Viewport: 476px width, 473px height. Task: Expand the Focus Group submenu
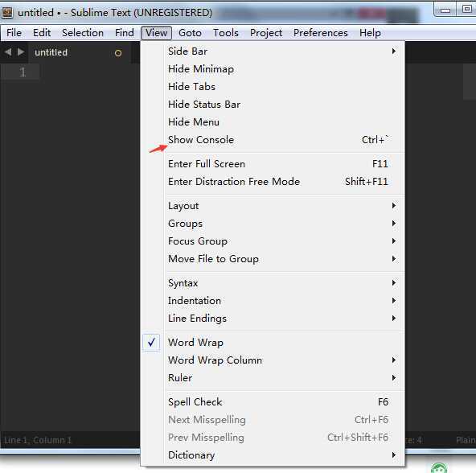[x=273, y=241]
